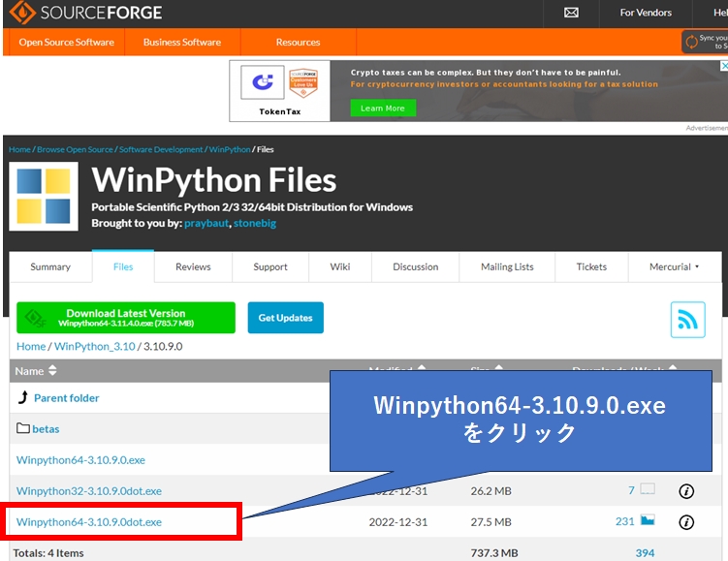Click the 394 total downloads count
The height and width of the screenshot is (561, 728).
645,553
